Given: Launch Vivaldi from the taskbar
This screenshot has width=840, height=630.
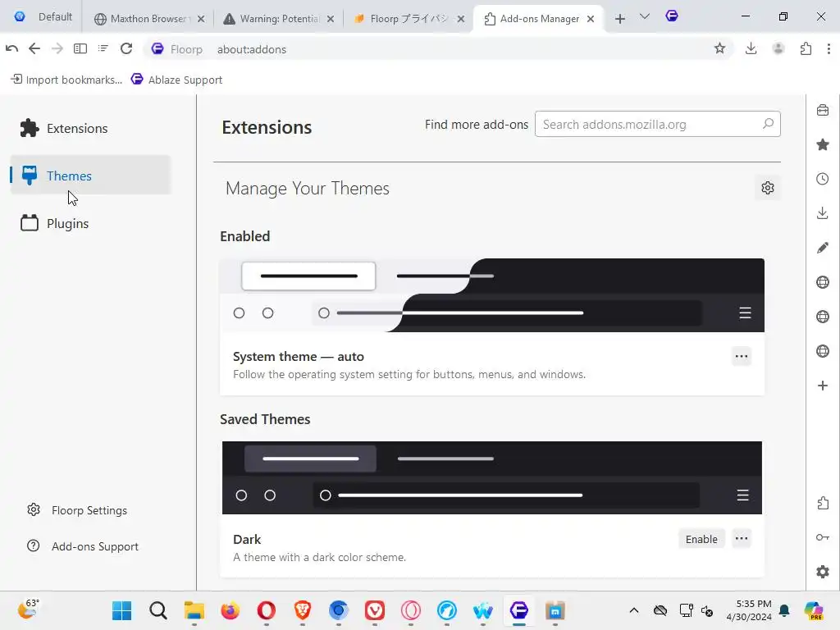Looking at the screenshot, I should (x=374, y=610).
